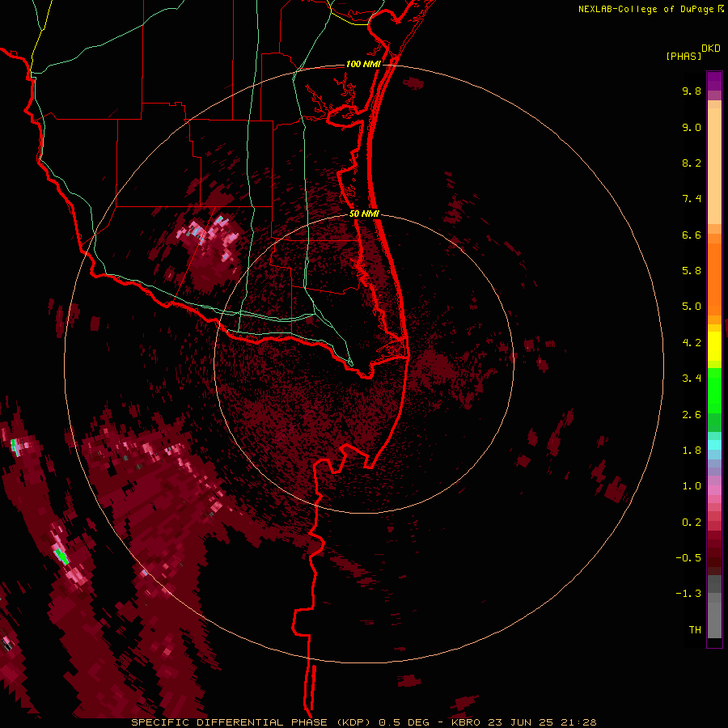
Task: Click the 1.0 scale value
Action: [x=692, y=486]
